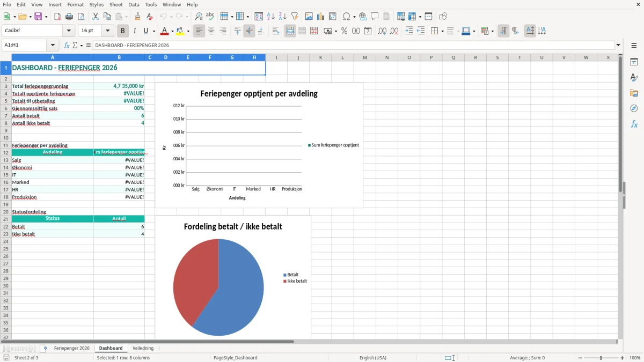
Task: Expand the formula bar arrow
Action: coord(618,45)
